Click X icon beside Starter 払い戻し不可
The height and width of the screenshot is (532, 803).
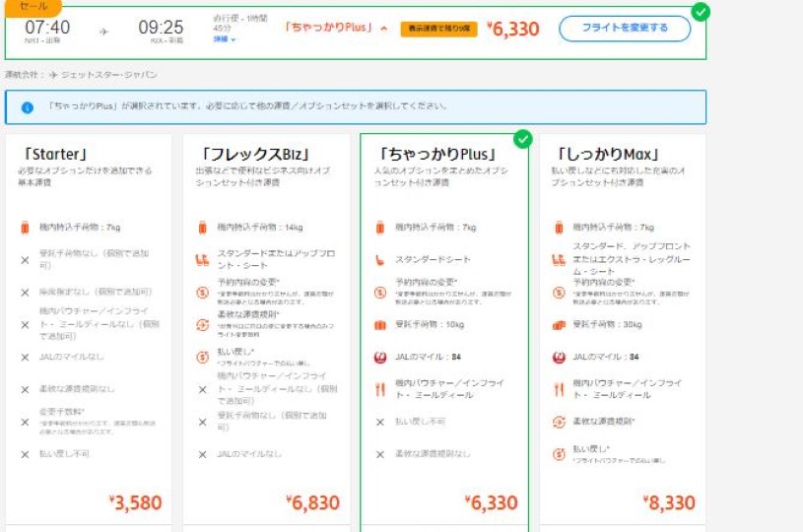tap(25, 454)
